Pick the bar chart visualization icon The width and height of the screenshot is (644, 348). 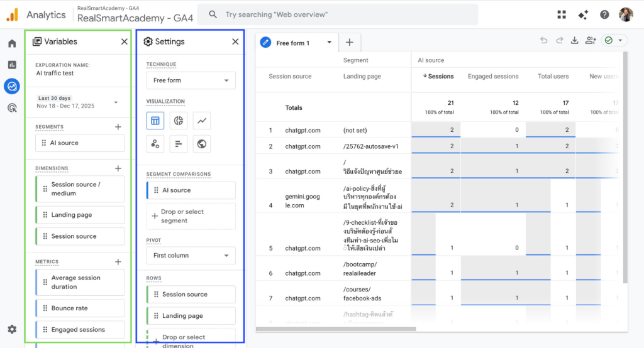click(x=178, y=144)
